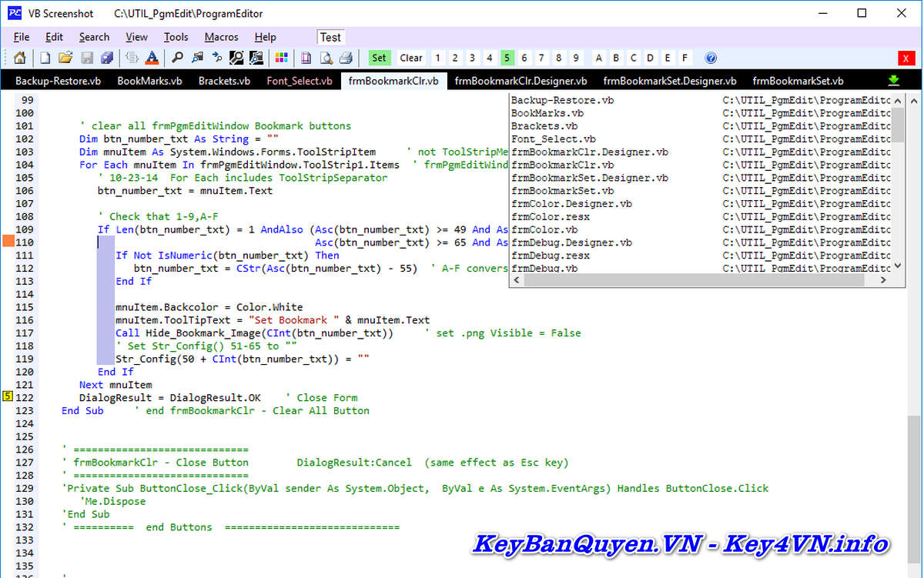Screen dimensions: 924x578
Task: Click the Print Preview icon
Action: click(x=326, y=58)
